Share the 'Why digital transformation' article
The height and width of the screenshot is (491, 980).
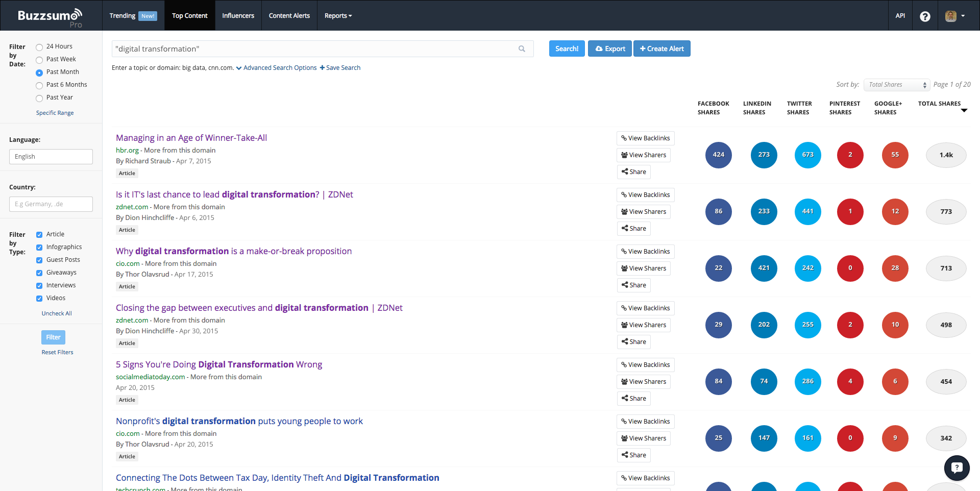coord(633,285)
